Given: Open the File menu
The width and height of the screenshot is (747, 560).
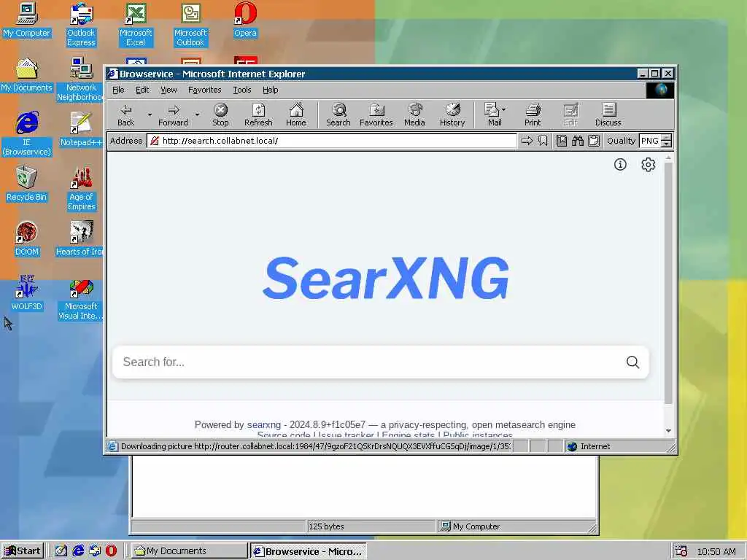Looking at the screenshot, I should [118, 90].
